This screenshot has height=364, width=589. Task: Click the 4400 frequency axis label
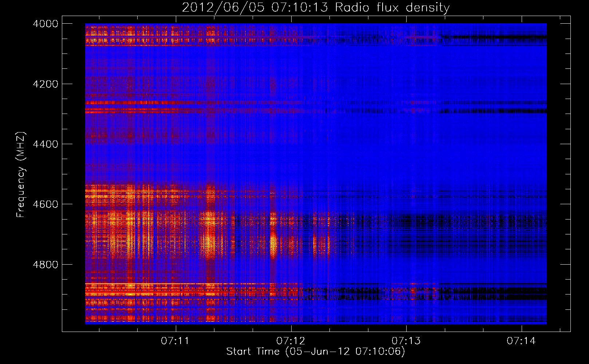[46, 144]
